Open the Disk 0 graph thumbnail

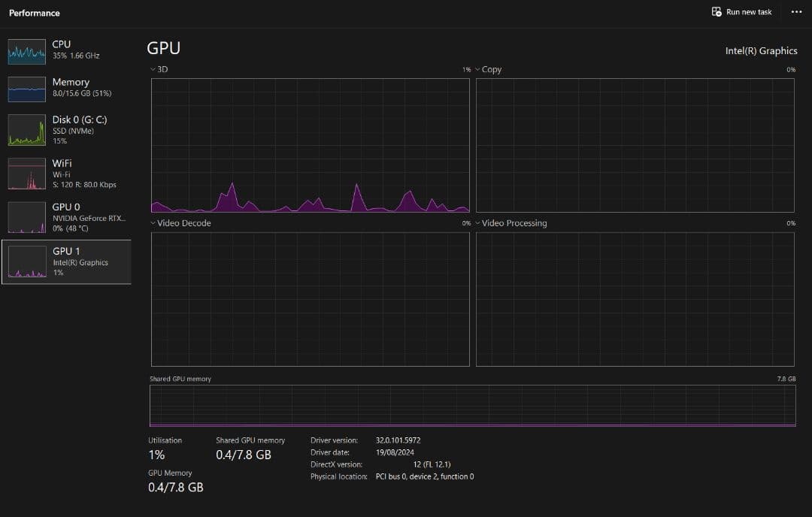[x=26, y=130]
